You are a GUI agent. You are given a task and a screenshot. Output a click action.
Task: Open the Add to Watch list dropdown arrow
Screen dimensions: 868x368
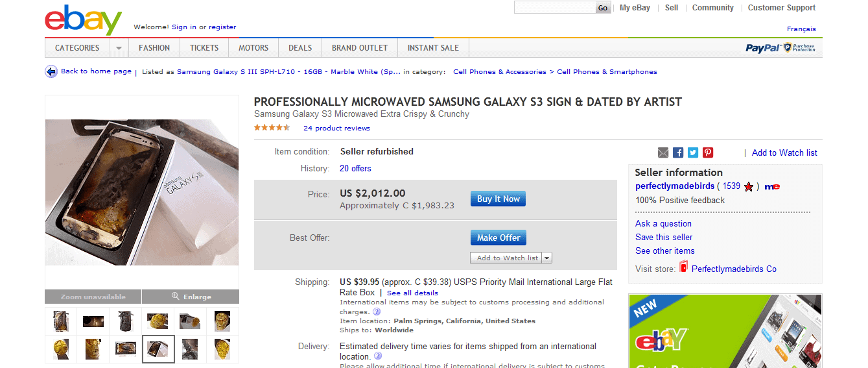[x=547, y=258]
